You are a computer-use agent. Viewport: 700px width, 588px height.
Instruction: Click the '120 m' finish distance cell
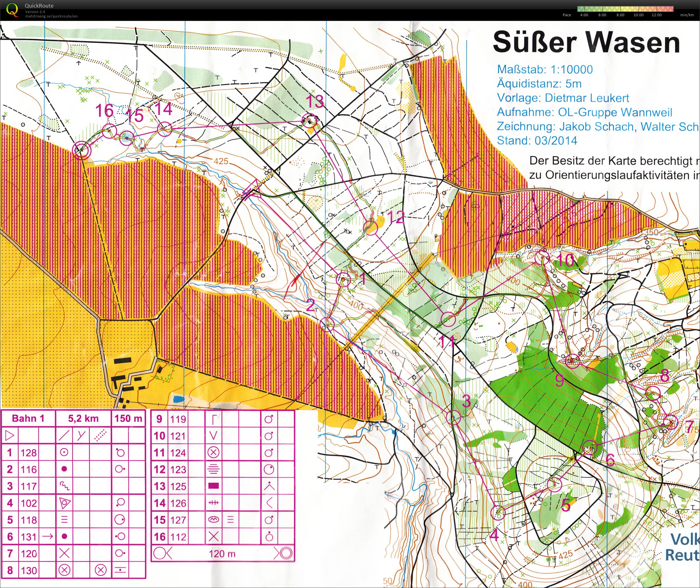point(222,554)
